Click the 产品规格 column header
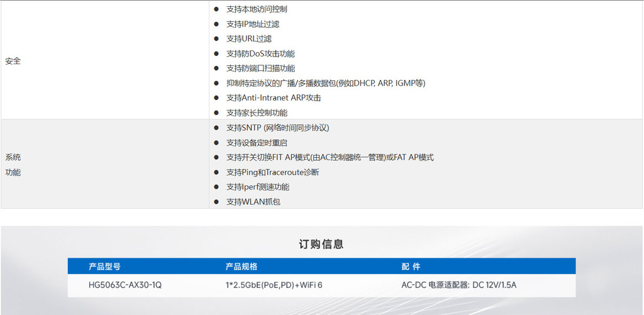644x315 pixels. tap(241, 267)
